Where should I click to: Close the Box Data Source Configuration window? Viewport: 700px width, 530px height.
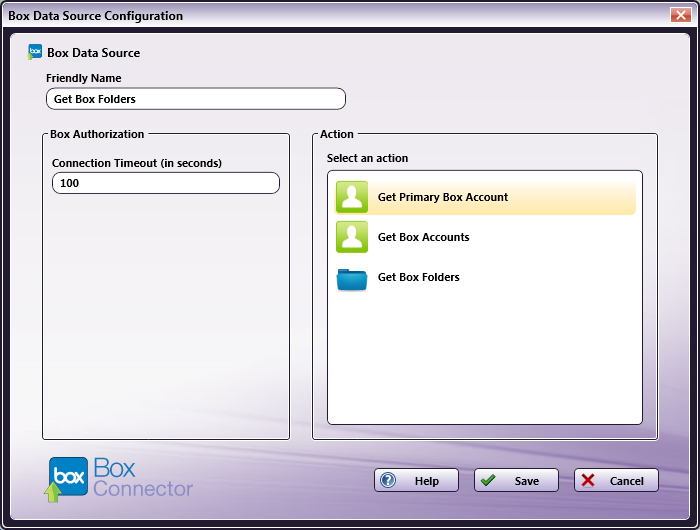681,15
